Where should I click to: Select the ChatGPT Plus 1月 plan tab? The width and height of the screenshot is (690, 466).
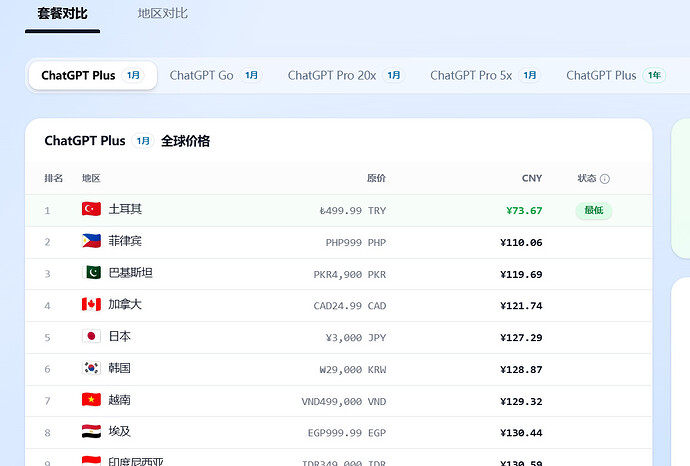click(93, 75)
